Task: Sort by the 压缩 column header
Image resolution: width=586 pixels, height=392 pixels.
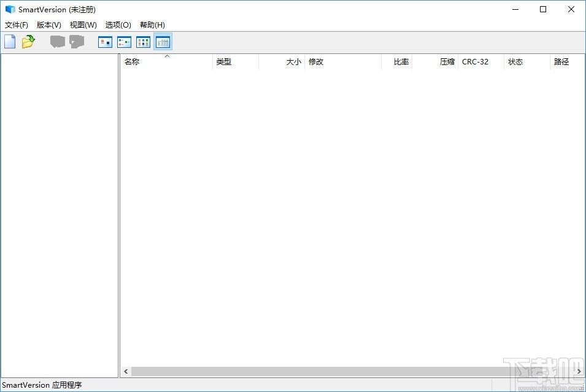Action: [x=435, y=62]
